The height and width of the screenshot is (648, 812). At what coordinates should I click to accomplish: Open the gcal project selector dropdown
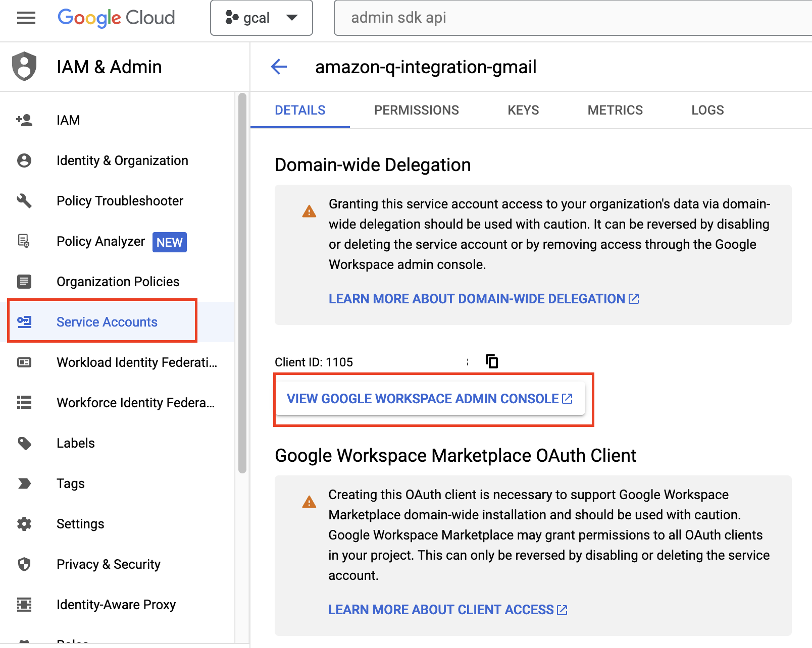click(261, 18)
